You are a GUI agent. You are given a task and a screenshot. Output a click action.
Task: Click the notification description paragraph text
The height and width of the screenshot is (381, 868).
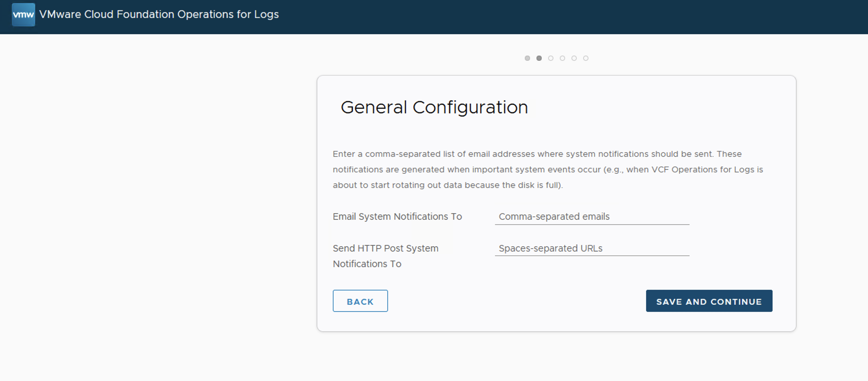(547, 170)
